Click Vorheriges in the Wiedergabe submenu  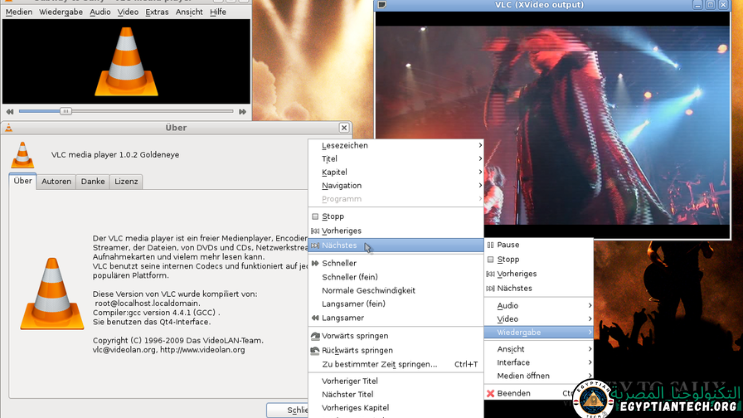click(x=396, y=231)
